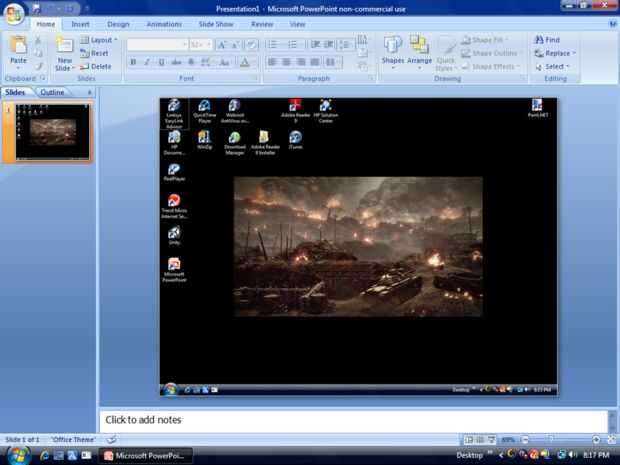Open the Shapes gallery

point(392,53)
